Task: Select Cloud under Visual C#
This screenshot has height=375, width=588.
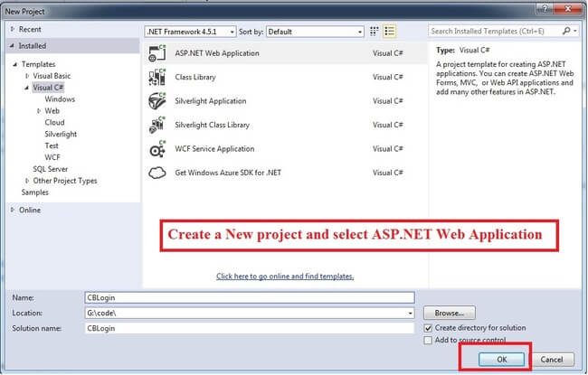Action: 54,123
